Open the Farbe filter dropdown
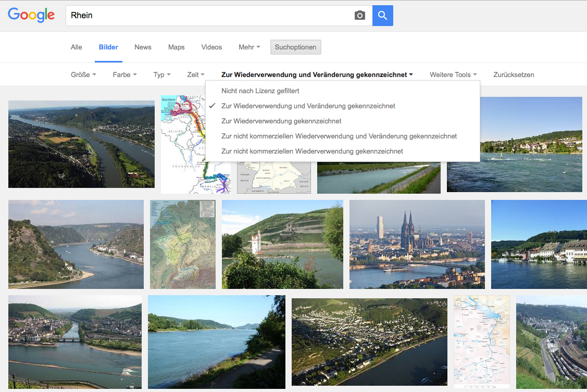This screenshot has height=392, width=587. (124, 74)
